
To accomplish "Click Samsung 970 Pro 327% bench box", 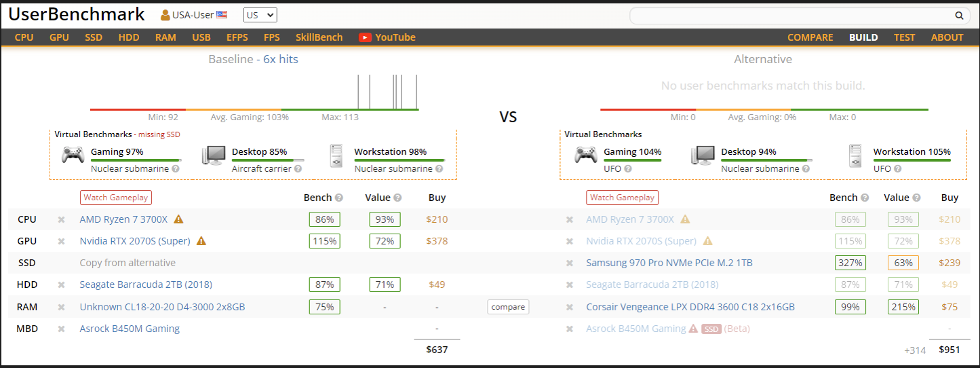I will pos(850,263).
